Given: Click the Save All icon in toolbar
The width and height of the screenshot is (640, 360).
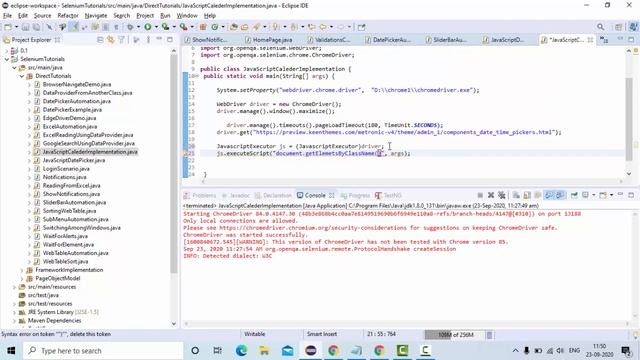Looking at the screenshot, I should [x=36, y=27].
